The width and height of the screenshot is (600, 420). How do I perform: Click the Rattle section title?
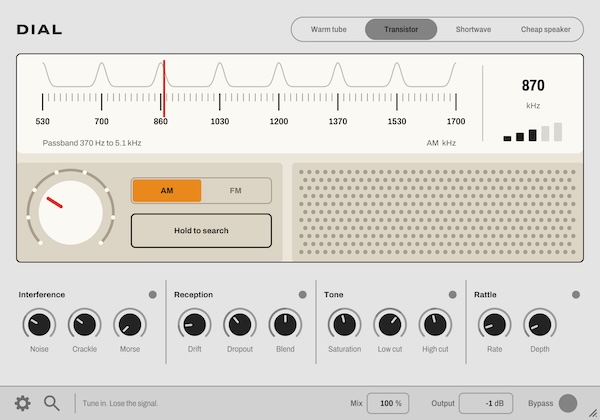pyautogui.click(x=485, y=295)
